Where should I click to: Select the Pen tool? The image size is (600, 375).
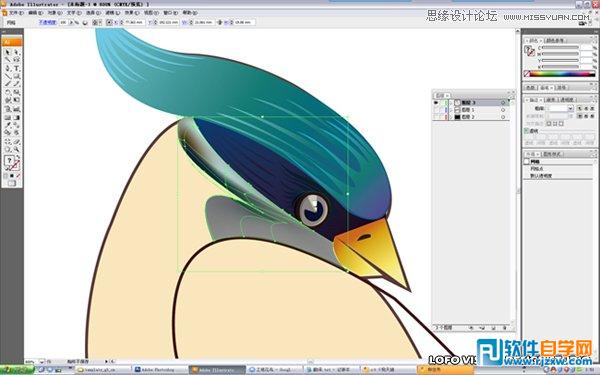click(7, 68)
